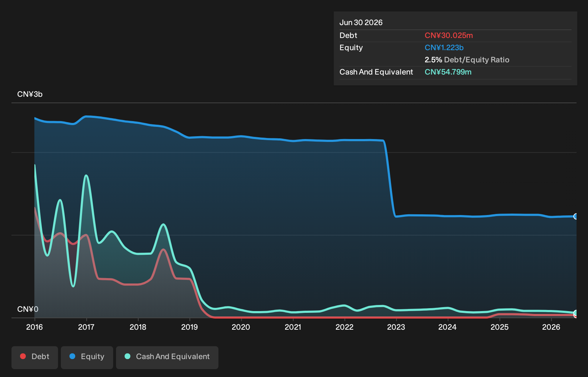Image resolution: width=588 pixels, height=377 pixels.
Task: Click the Jun 30 2026 tooltip date
Action: coord(361,23)
